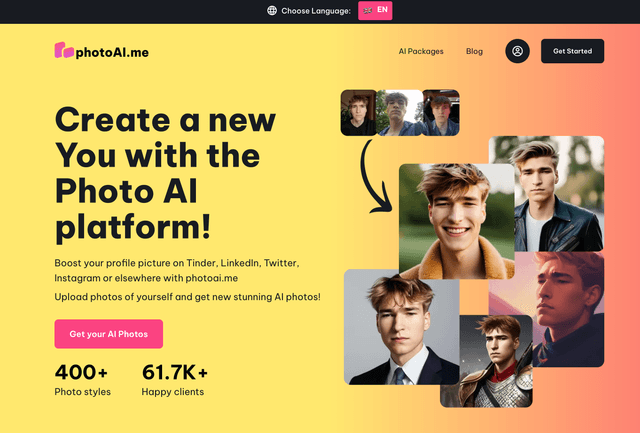The width and height of the screenshot is (640, 433).
Task: Open the smiling fur-collar jacket portrait
Action: pos(457,221)
